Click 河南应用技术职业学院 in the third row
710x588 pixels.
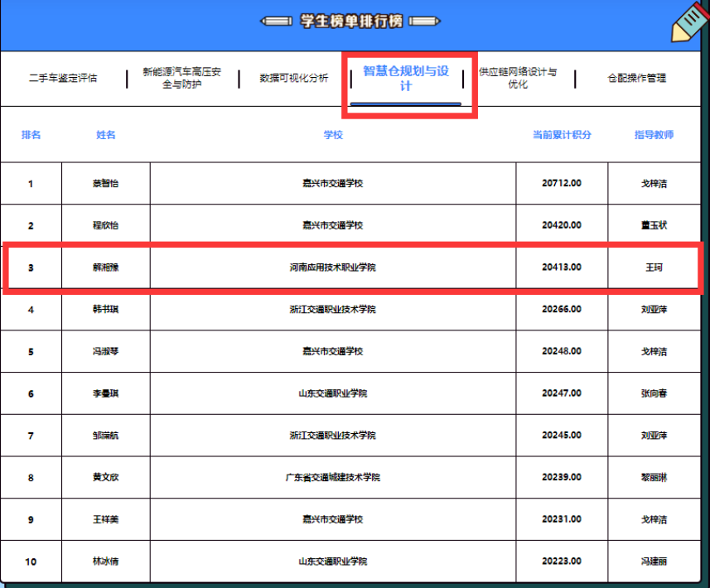pyautogui.click(x=333, y=267)
